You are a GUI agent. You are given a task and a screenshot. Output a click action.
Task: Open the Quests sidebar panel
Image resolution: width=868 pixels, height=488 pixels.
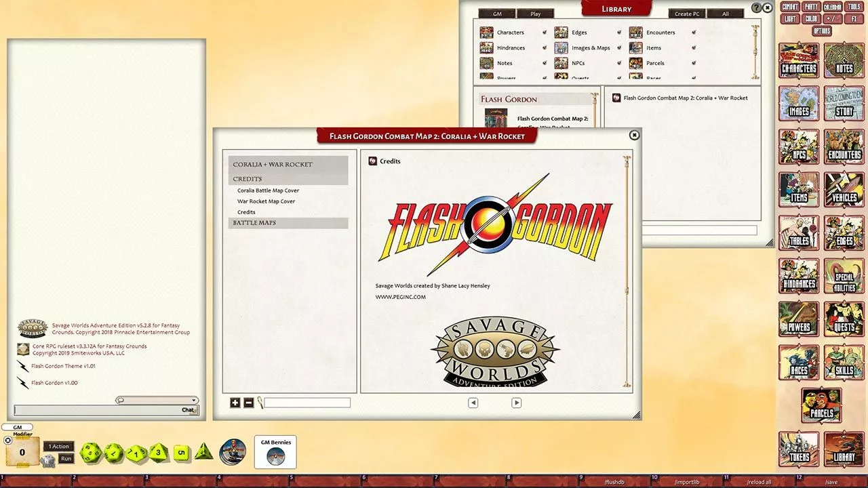(x=844, y=321)
